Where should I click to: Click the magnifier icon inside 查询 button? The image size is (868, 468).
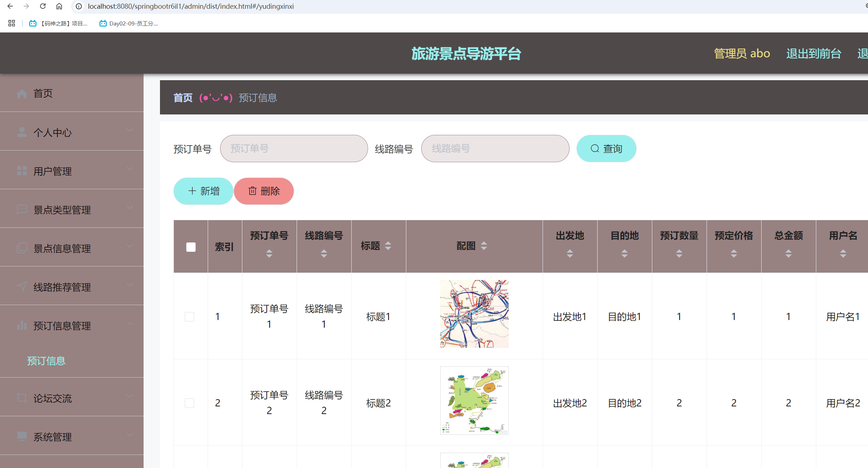click(x=595, y=148)
